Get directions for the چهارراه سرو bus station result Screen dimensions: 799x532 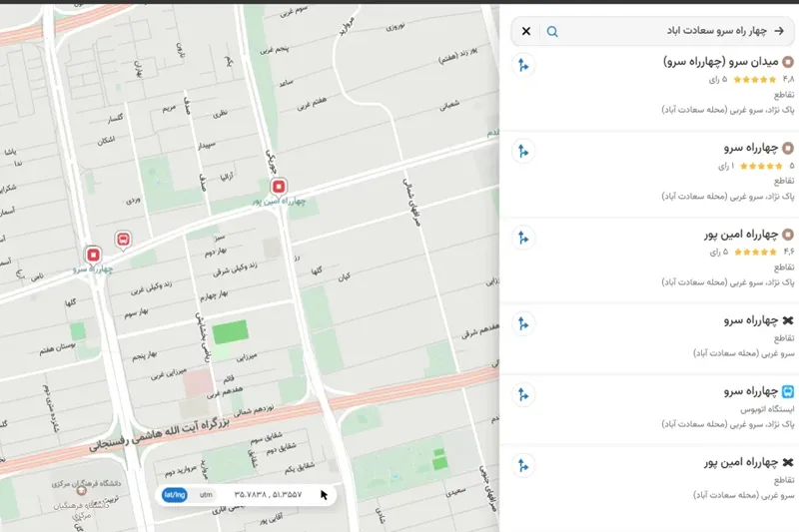523,394
